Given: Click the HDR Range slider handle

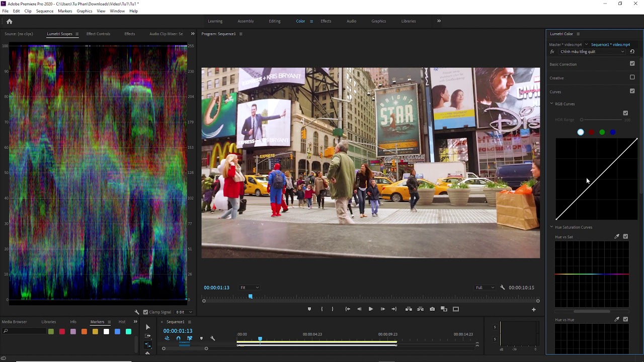Looking at the screenshot, I should tap(582, 120).
